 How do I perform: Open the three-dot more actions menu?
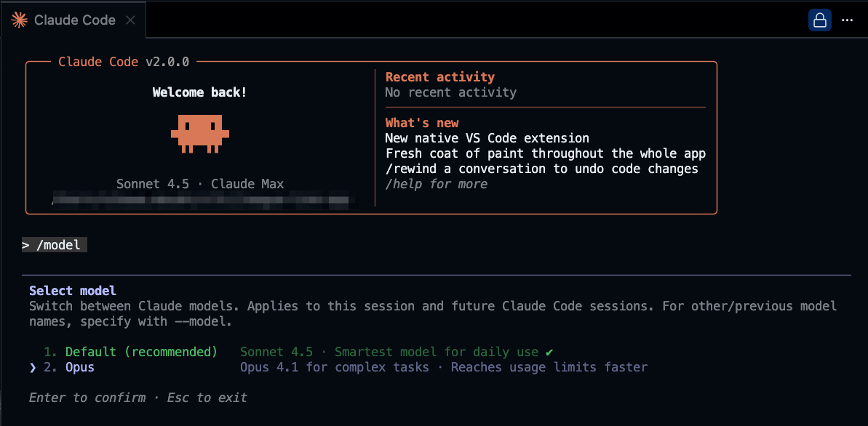coord(847,20)
